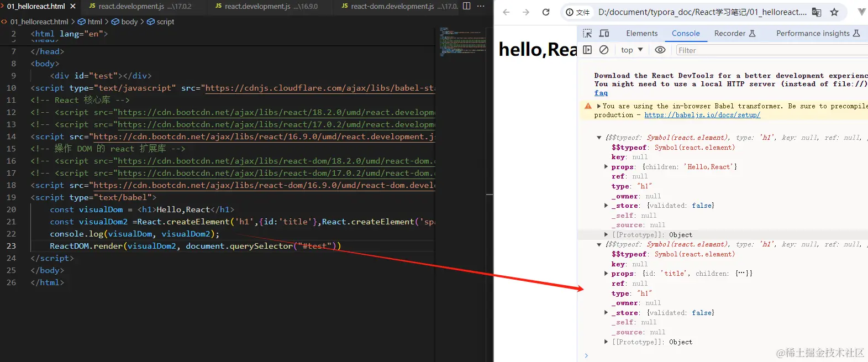
Task: Click the body breadcrumb label
Action: pos(129,22)
